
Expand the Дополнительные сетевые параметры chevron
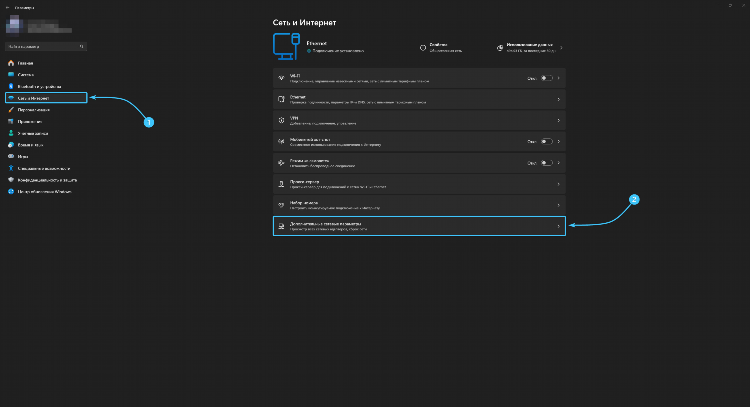coord(559,226)
